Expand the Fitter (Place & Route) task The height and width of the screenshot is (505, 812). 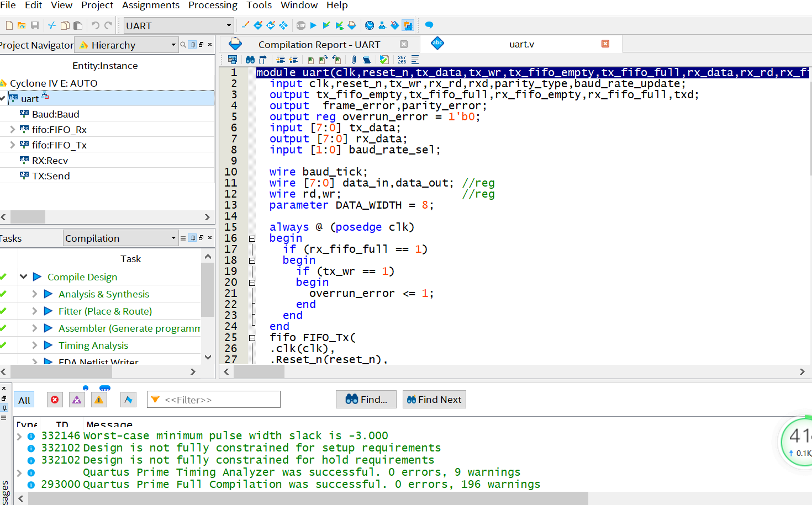34,311
